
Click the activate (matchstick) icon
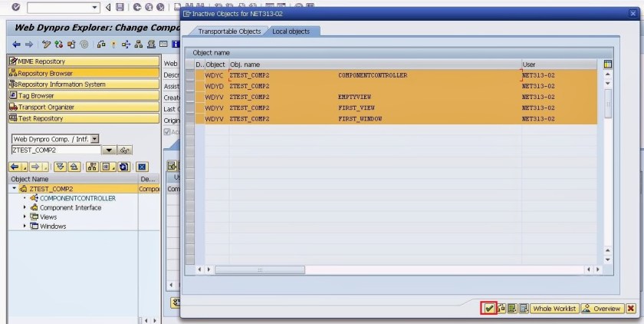113,44
